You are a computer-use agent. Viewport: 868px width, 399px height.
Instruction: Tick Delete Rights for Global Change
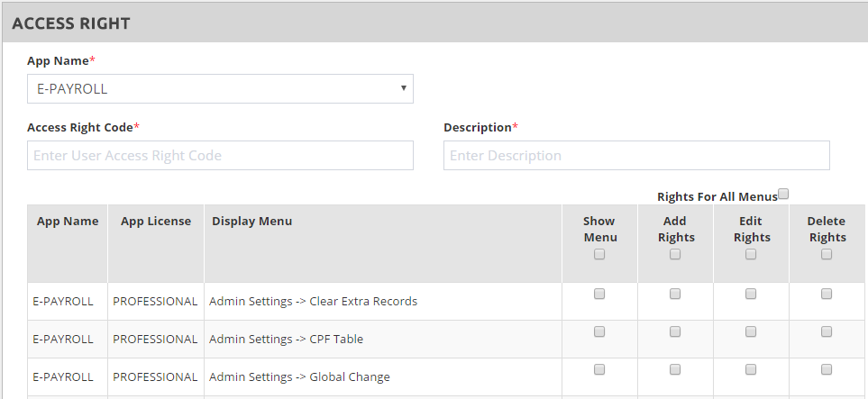pos(827,370)
